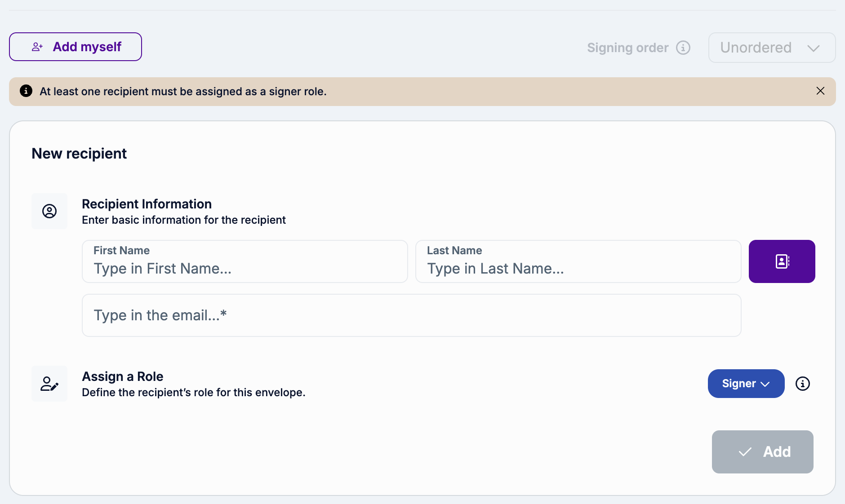
Task: Expand the Signer role dropdown
Action: tap(746, 384)
